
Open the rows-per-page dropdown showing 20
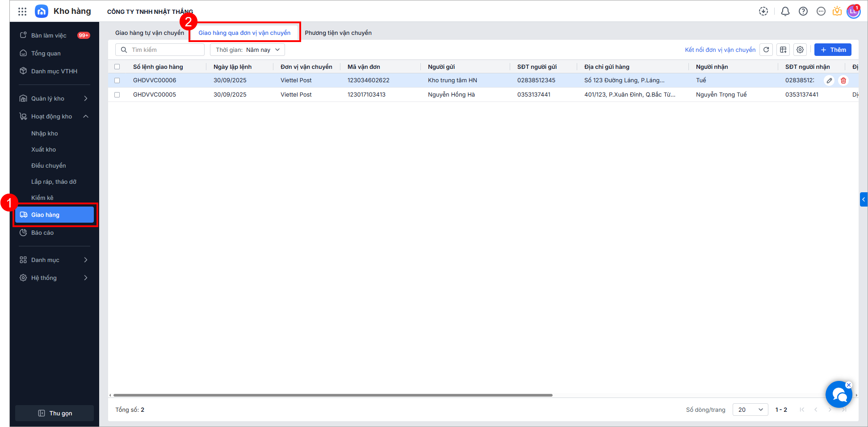coord(750,410)
